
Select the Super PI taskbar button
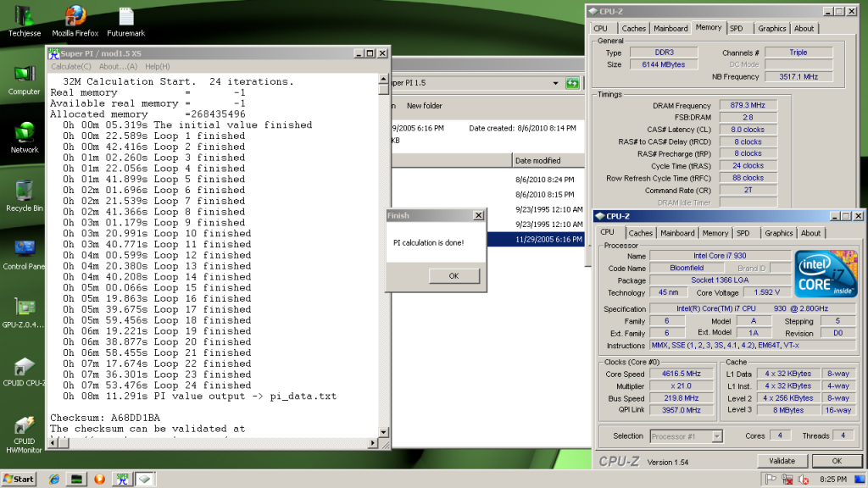(122, 480)
